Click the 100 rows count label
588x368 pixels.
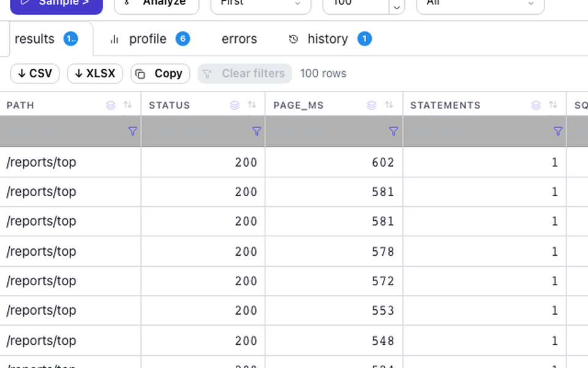[323, 74]
